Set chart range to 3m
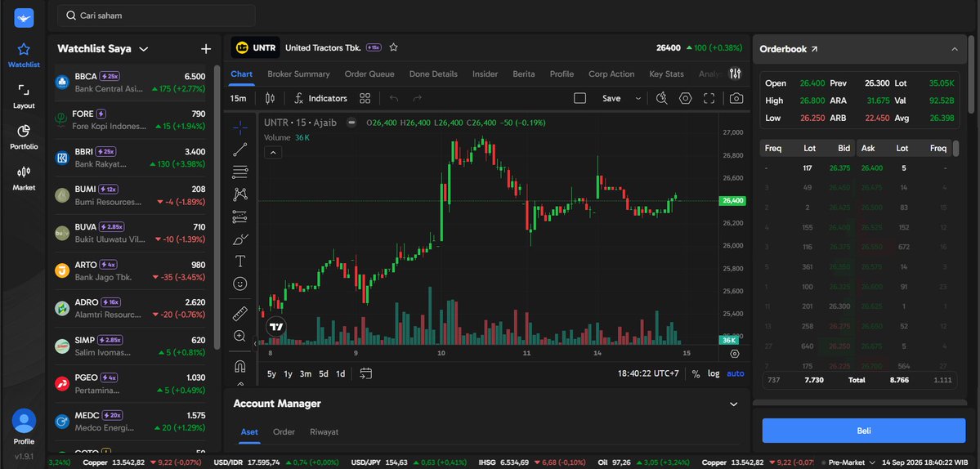The width and height of the screenshot is (980, 469). pos(306,373)
